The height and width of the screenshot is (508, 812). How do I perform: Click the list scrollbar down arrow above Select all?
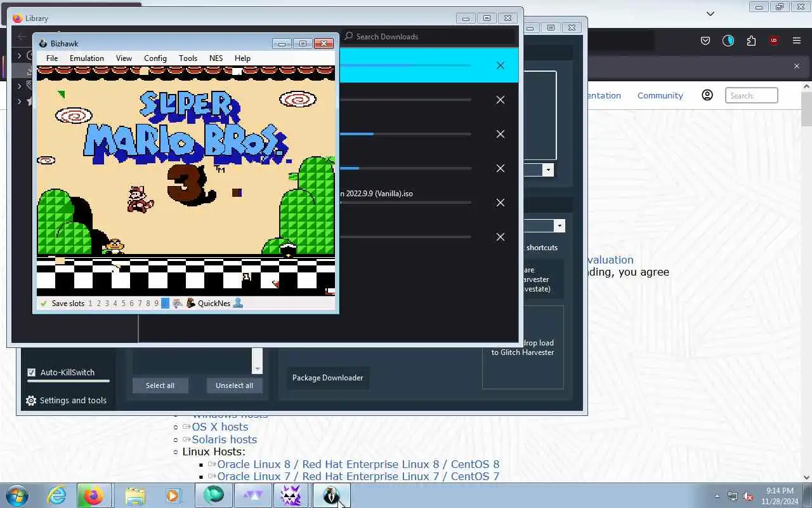tap(257, 369)
